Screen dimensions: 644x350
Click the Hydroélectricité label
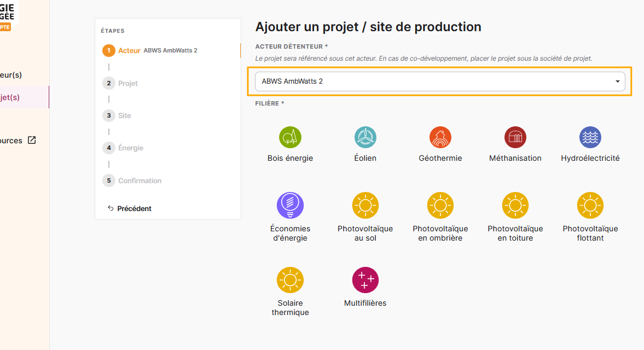(x=590, y=158)
